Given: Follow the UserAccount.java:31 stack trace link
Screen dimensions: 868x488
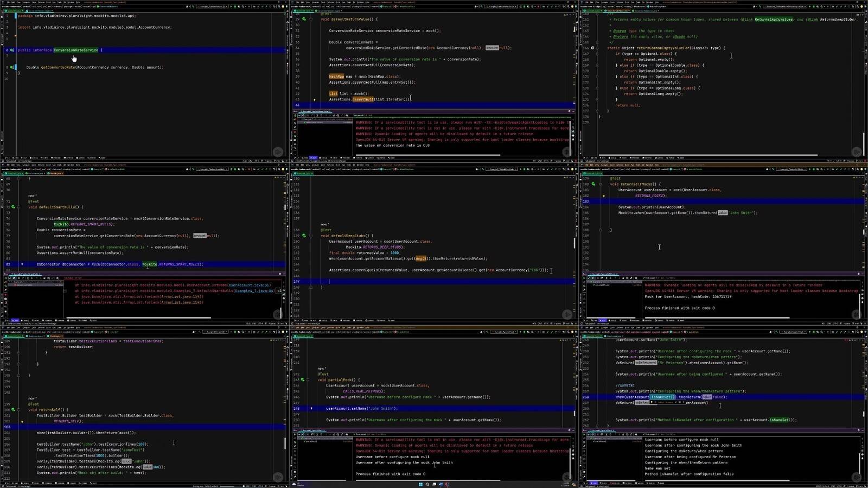Looking at the screenshot, I should pos(249,285).
